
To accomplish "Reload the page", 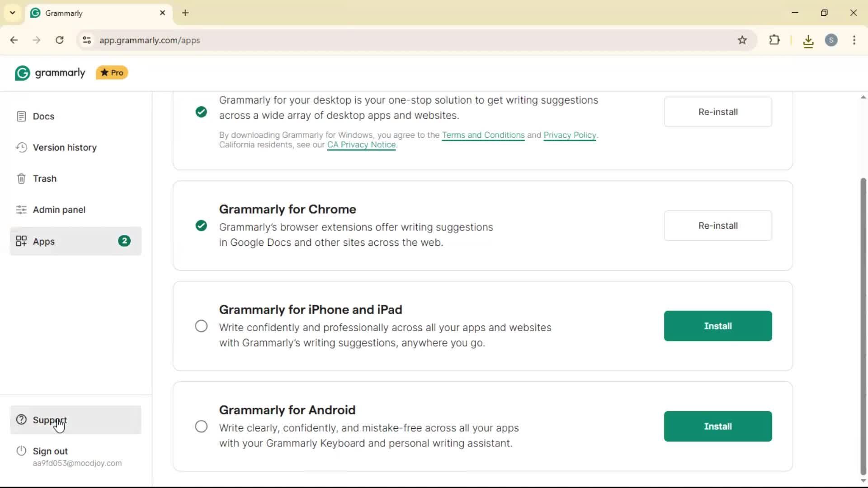I will [59, 40].
